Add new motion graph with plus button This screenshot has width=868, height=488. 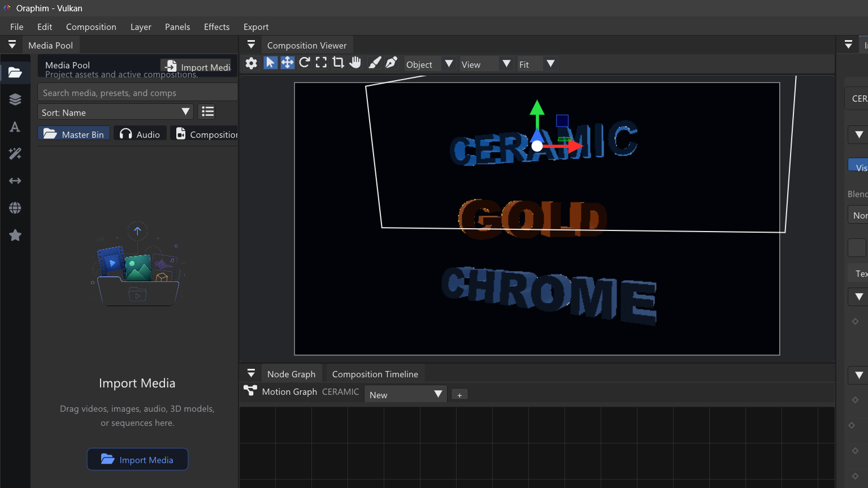(459, 395)
